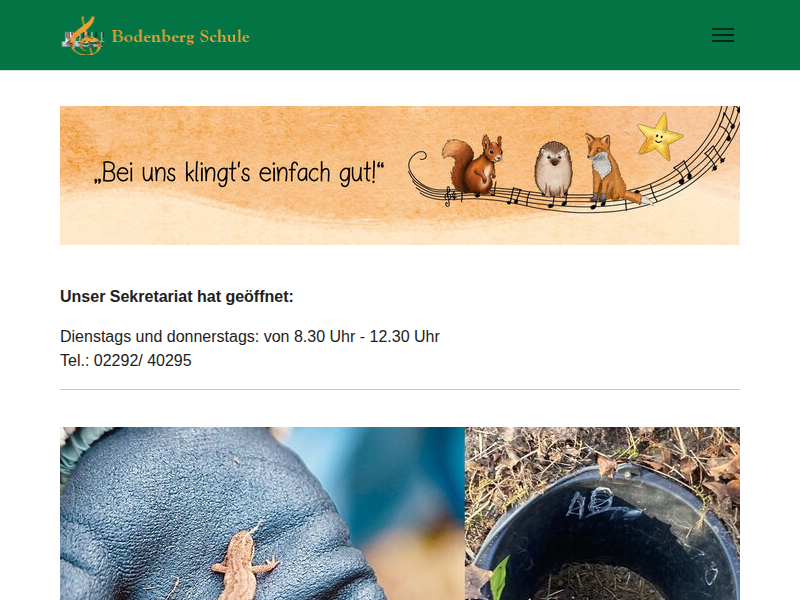The width and height of the screenshot is (800, 600).
Task: Click the phone number 02292/ 40295
Action: pyautogui.click(x=142, y=361)
